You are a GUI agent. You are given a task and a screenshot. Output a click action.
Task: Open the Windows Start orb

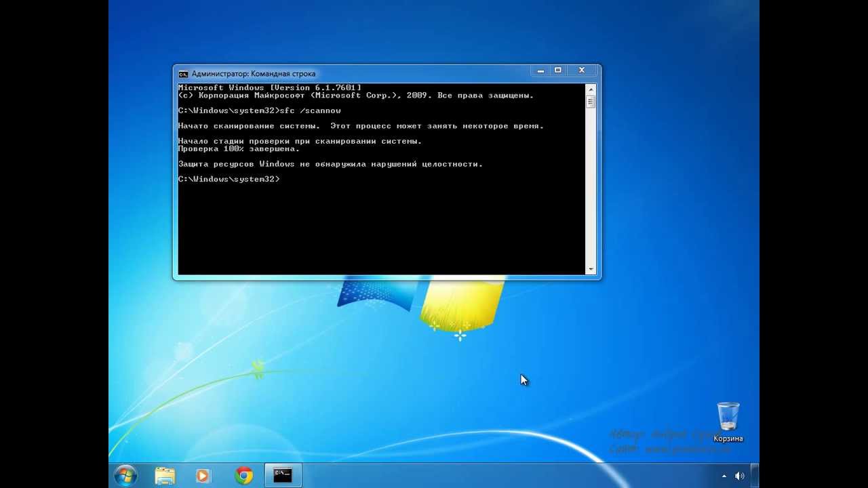click(x=125, y=476)
